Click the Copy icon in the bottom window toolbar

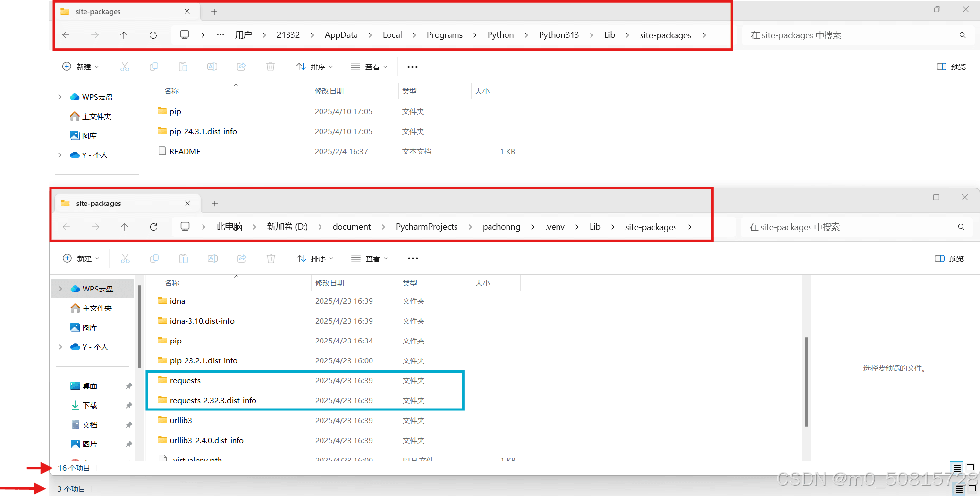154,258
